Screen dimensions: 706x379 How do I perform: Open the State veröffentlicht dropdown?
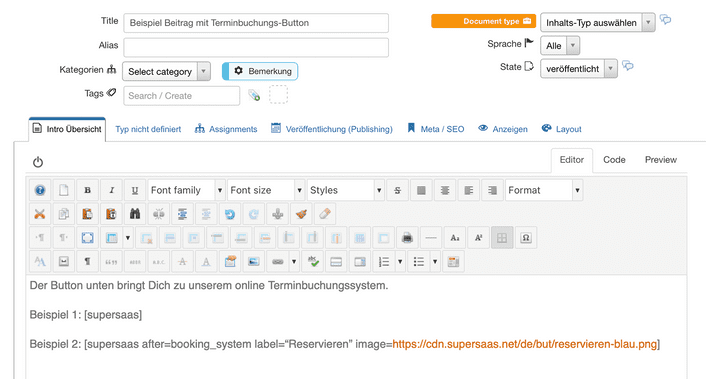pos(579,69)
